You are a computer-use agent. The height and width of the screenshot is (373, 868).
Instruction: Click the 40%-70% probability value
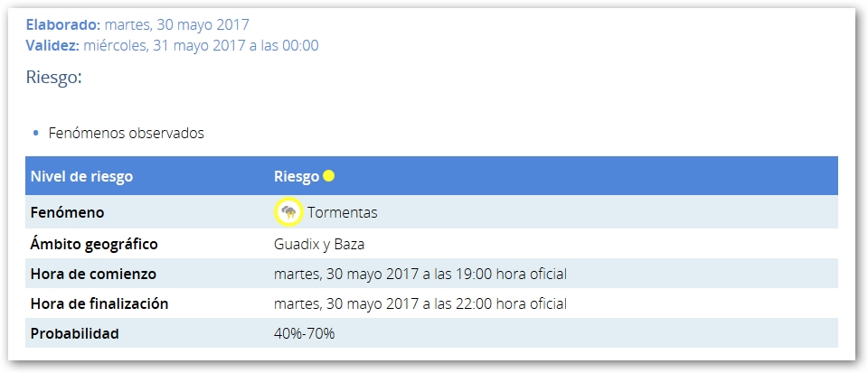point(304,333)
